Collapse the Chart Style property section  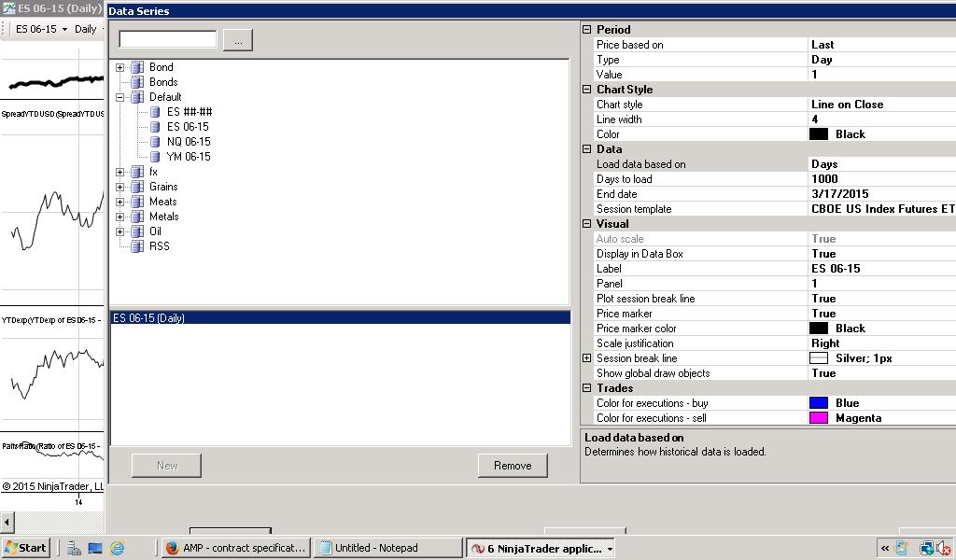586,89
